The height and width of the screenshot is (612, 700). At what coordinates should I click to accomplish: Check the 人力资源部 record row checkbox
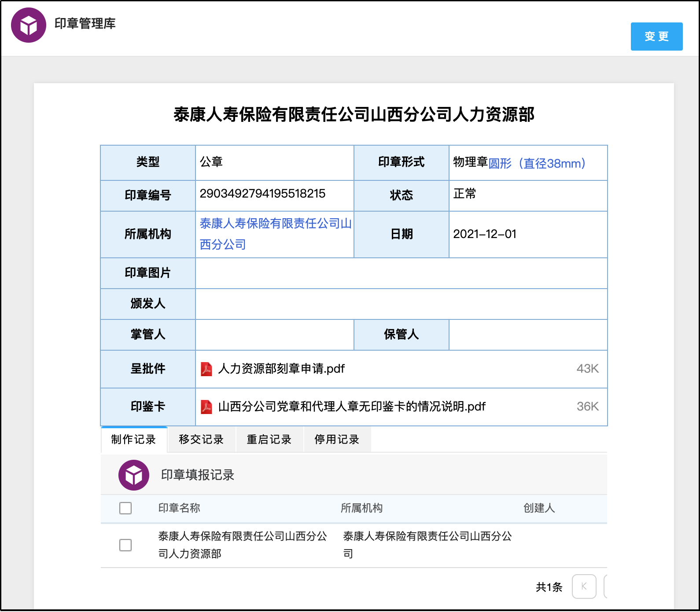tap(125, 545)
